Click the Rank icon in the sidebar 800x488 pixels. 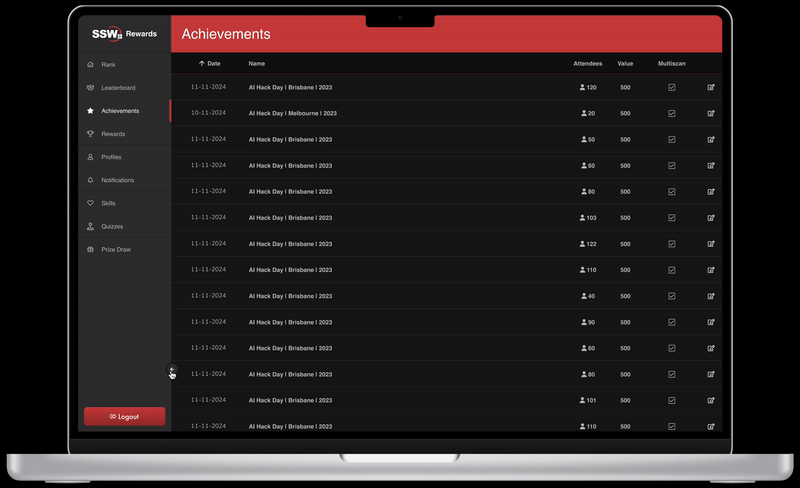click(91, 64)
